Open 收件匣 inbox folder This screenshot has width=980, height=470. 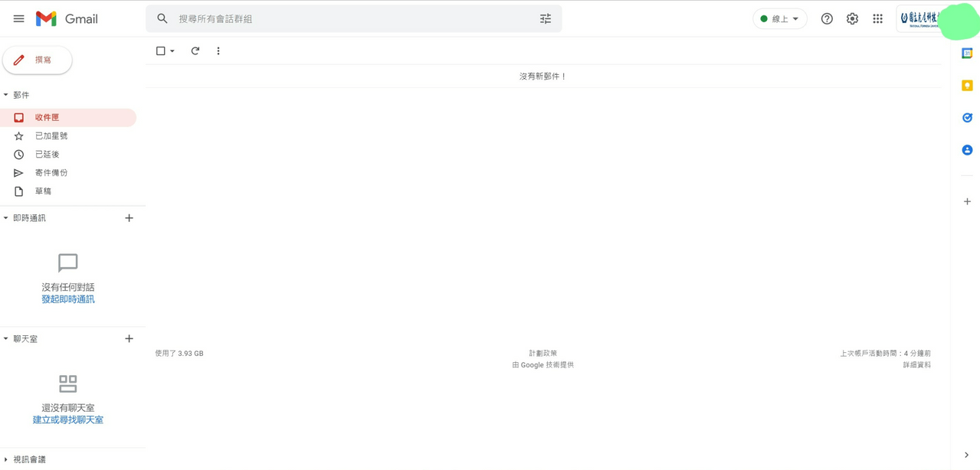click(x=68, y=117)
